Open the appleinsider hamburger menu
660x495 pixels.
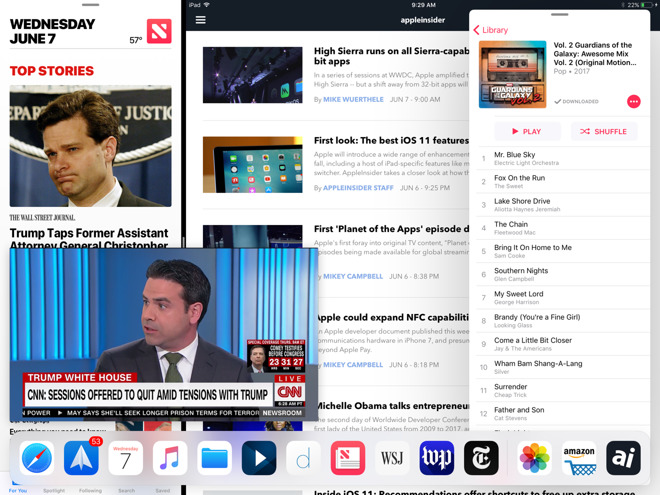pyautogui.click(x=201, y=20)
